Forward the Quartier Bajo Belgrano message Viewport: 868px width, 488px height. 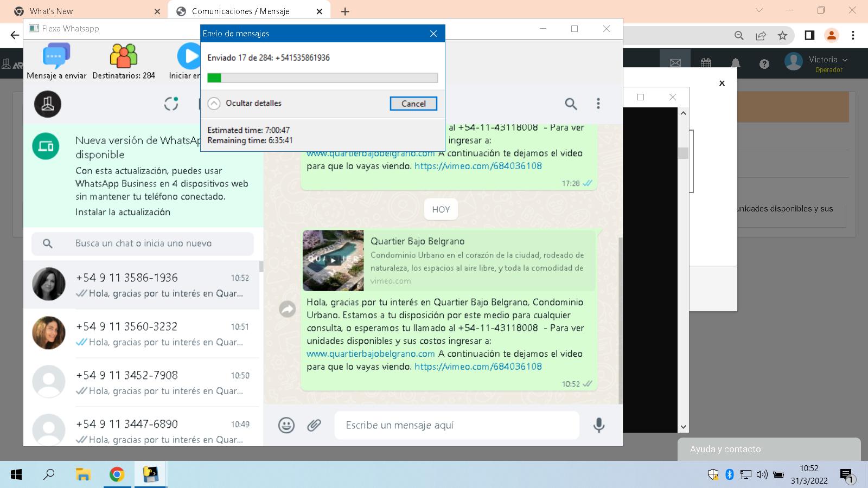(288, 309)
